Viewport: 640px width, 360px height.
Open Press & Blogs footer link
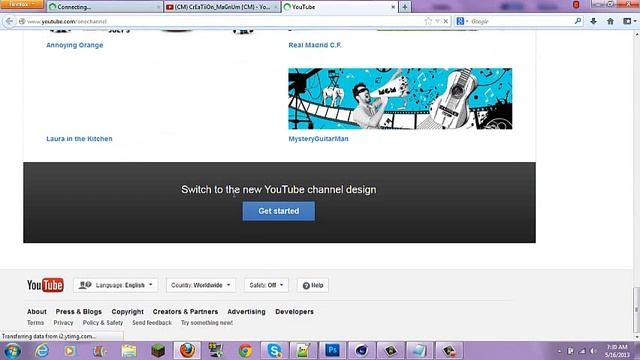point(79,311)
